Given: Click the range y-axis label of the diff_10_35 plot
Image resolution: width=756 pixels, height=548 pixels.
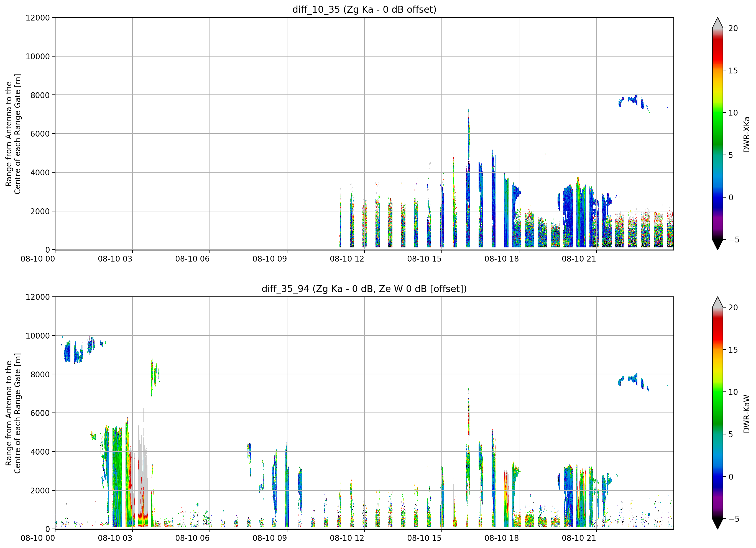Looking at the screenshot, I should click(x=13, y=134).
